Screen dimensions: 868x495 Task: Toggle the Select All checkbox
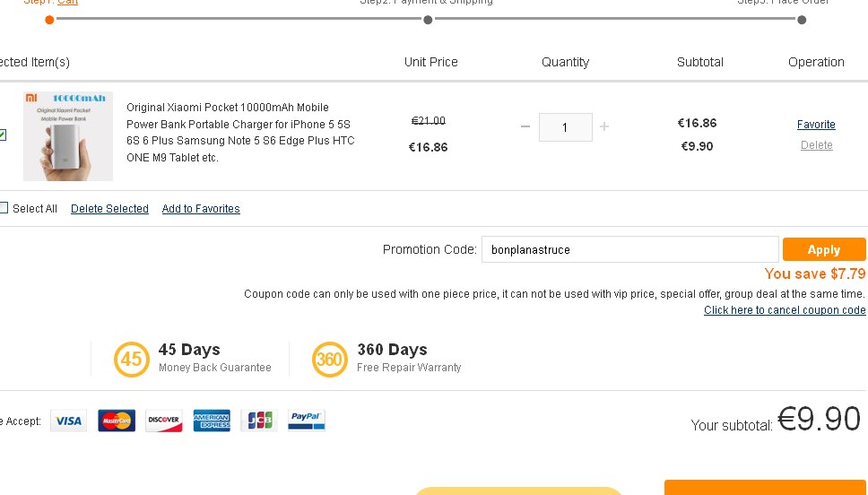(4, 208)
